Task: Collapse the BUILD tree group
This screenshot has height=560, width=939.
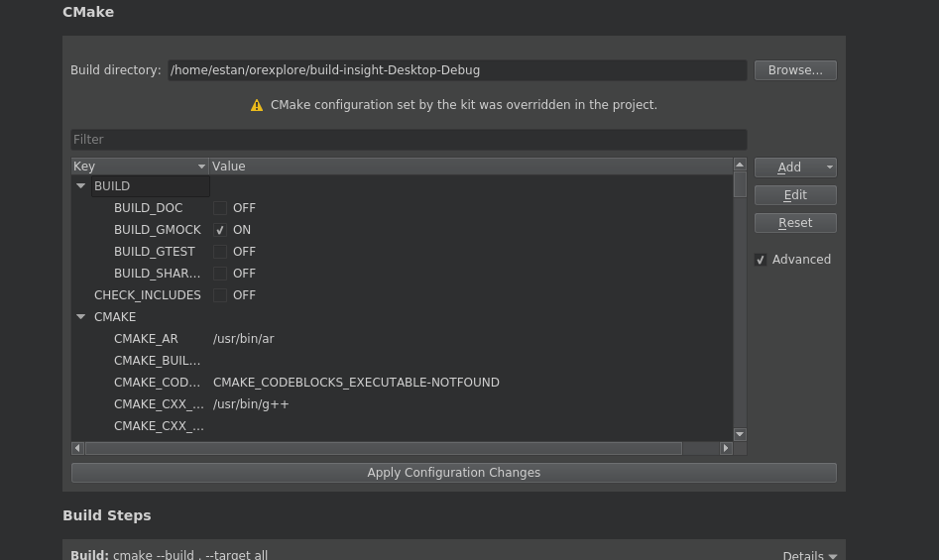Action: 81,186
